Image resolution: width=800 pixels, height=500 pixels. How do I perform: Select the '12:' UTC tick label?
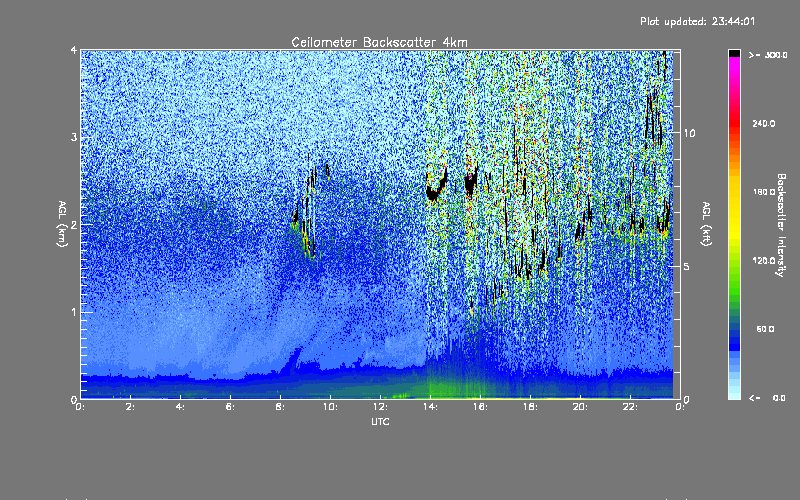(381, 407)
